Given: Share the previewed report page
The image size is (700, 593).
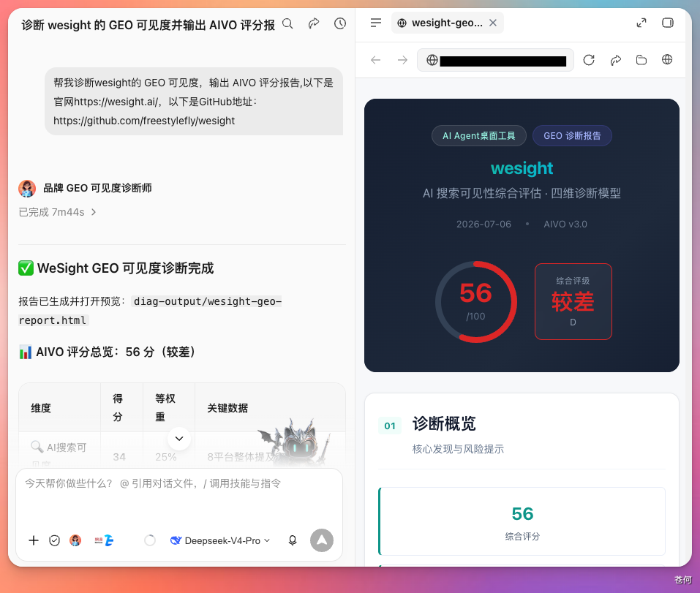Looking at the screenshot, I should 616,60.
